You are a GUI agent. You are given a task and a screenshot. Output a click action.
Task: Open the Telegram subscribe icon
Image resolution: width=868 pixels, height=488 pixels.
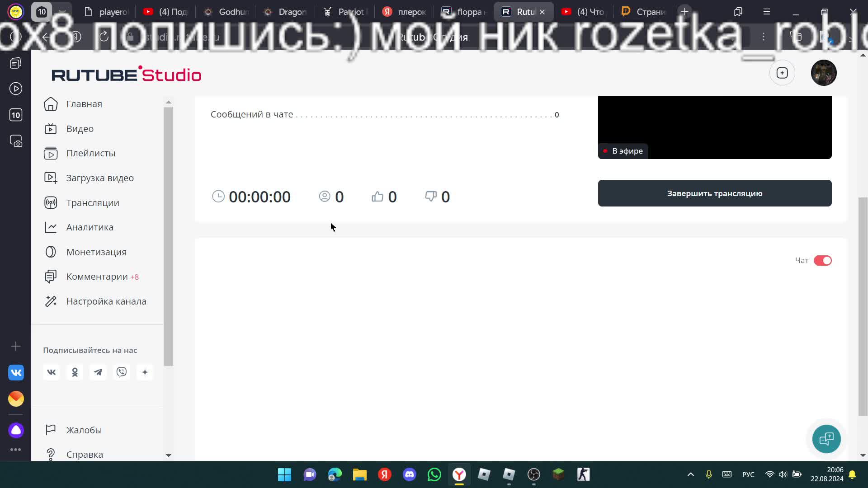(98, 372)
